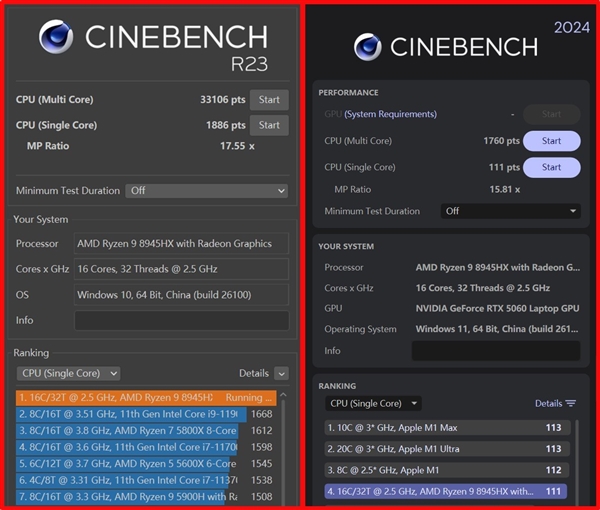Expand R23 ranking CPU (Single Core) dropdown
The image size is (600, 510).
pyautogui.click(x=68, y=373)
